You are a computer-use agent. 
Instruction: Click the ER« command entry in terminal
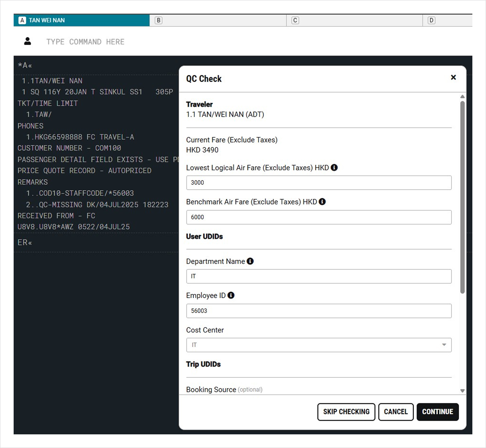(25, 242)
